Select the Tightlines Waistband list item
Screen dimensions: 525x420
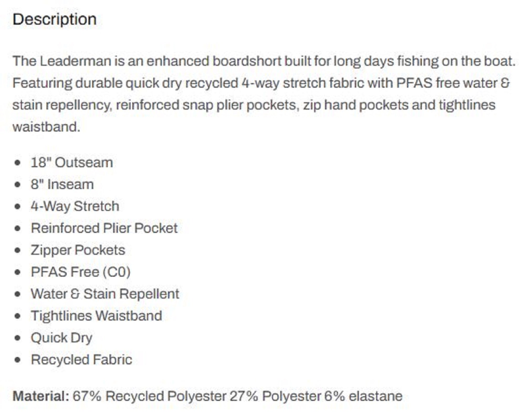pos(96,316)
